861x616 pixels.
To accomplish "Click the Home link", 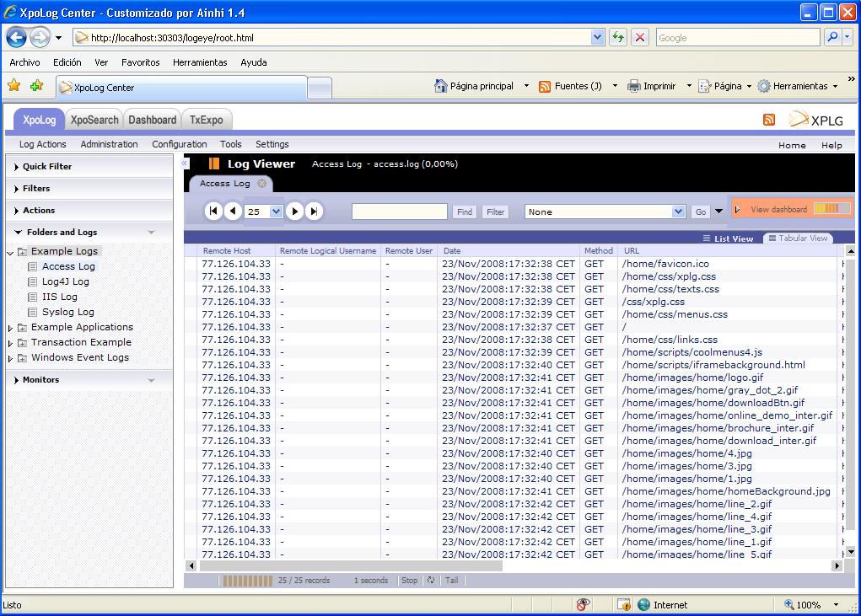I will (792, 145).
